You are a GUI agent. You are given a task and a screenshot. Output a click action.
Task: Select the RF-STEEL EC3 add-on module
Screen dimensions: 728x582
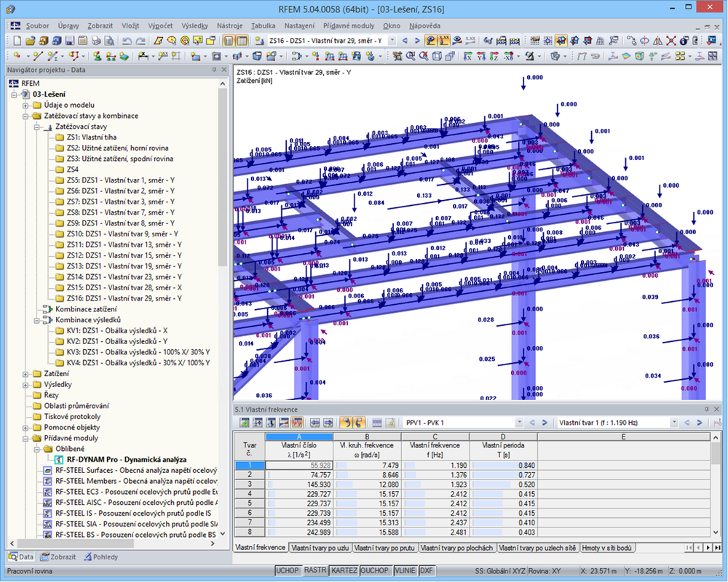pos(131,492)
